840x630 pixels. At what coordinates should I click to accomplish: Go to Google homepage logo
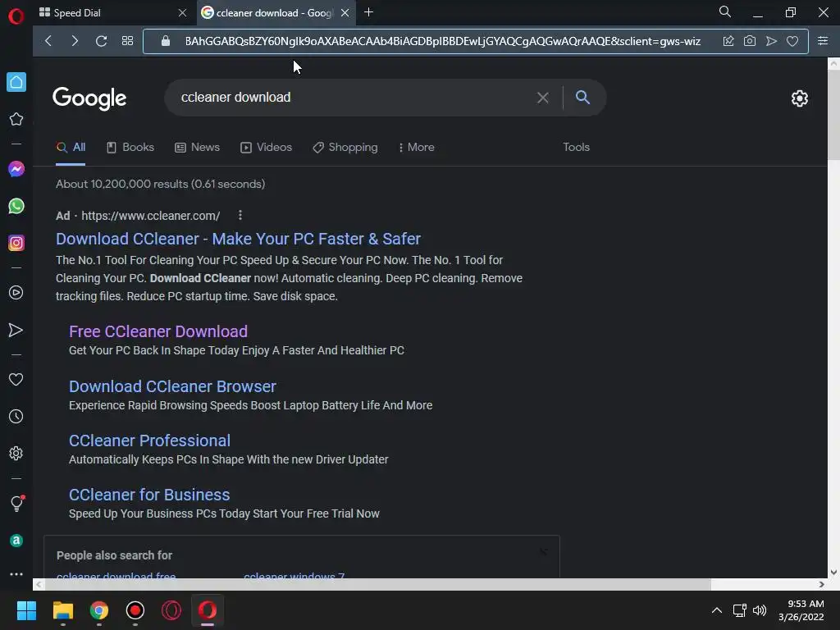89,98
